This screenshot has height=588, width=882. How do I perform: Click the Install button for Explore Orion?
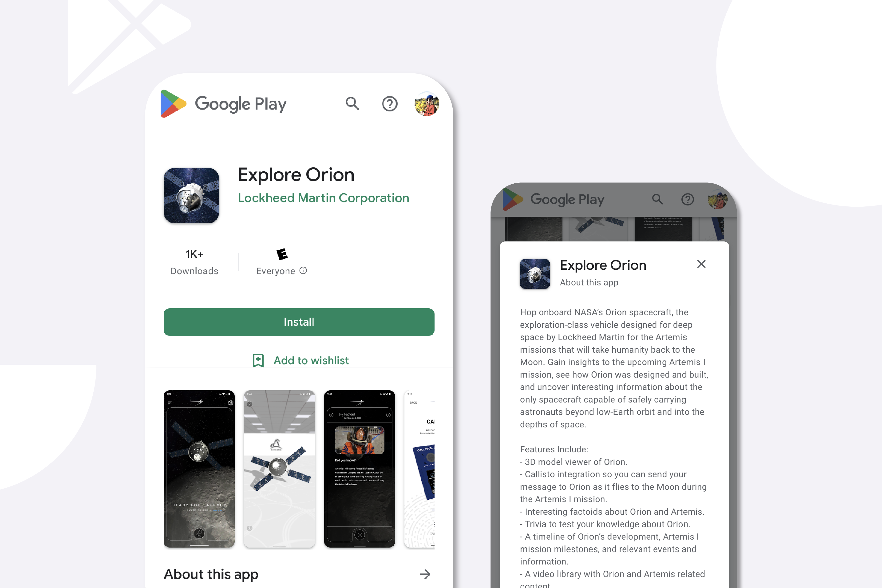pyautogui.click(x=299, y=322)
